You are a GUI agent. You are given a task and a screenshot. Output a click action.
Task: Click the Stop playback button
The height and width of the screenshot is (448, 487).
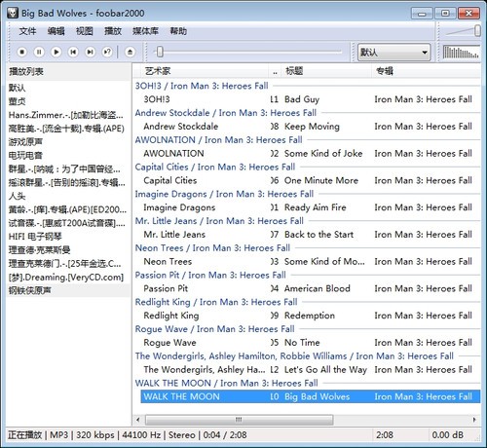coord(21,52)
